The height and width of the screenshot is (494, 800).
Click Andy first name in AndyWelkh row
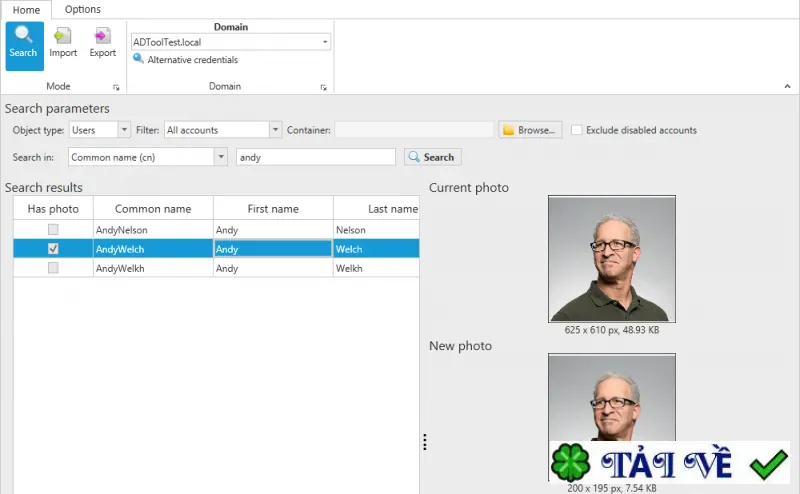273,268
